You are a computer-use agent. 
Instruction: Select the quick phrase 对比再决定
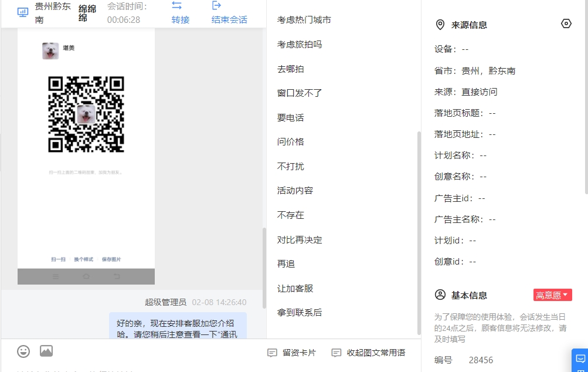click(x=300, y=240)
